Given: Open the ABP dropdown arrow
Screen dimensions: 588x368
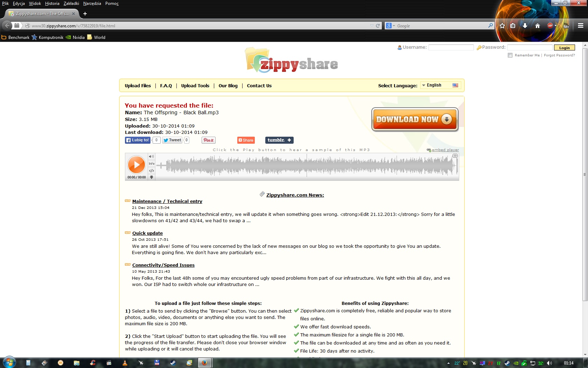Looking at the screenshot, I should tap(555, 26).
